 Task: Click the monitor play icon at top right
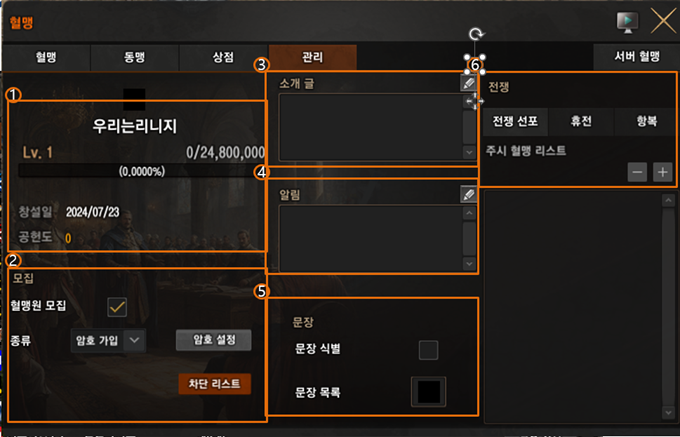click(628, 22)
